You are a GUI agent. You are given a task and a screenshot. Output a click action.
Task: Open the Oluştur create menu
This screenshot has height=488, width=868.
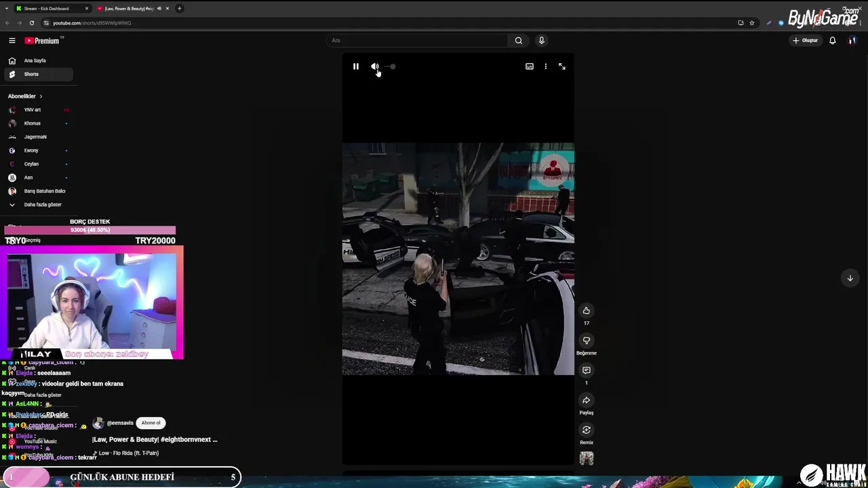point(806,41)
